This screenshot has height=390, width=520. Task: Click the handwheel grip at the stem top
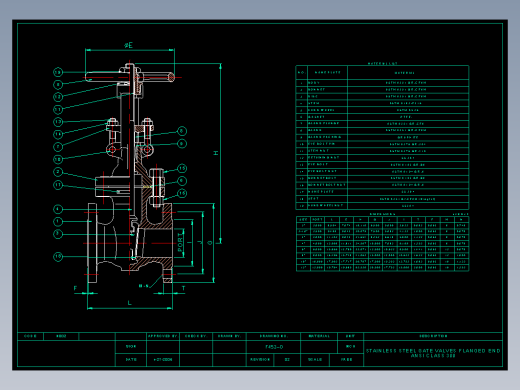pos(130,77)
